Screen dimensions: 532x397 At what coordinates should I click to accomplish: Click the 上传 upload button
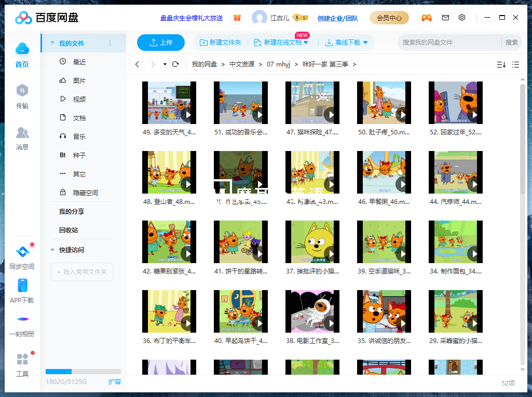click(160, 43)
